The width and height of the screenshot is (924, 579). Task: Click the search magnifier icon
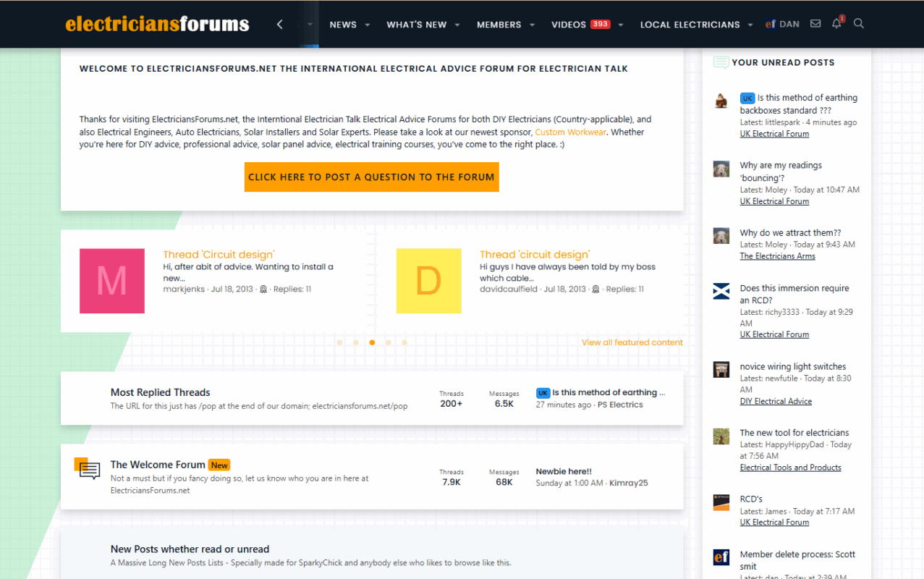pos(859,24)
